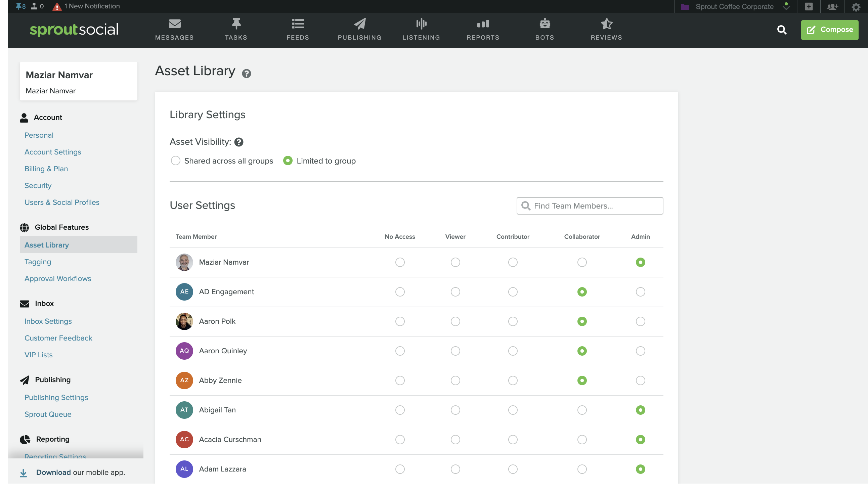Set Abigail Tan to Collaborator
The width and height of the screenshot is (868, 493).
pos(582,410)
